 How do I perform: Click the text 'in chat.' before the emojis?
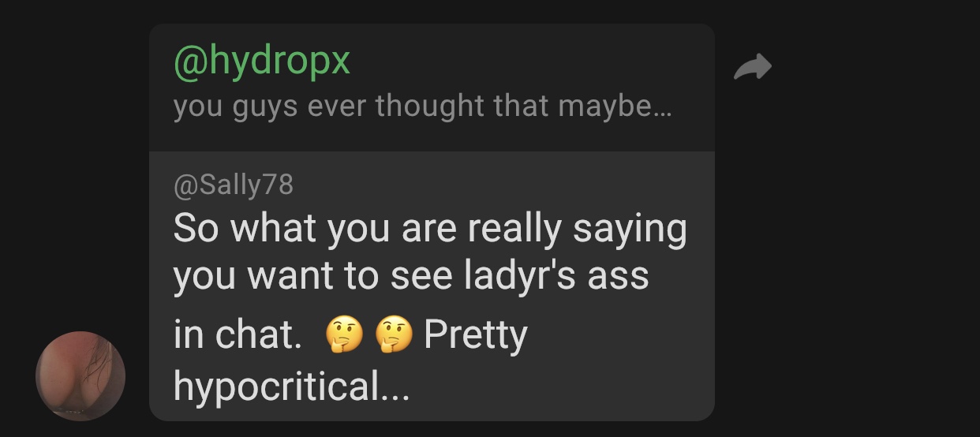pos(238,335)
